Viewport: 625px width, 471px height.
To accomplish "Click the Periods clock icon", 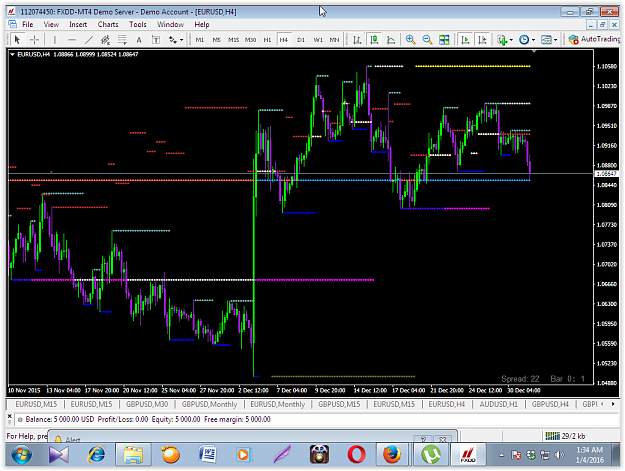I will coord(524,39).
